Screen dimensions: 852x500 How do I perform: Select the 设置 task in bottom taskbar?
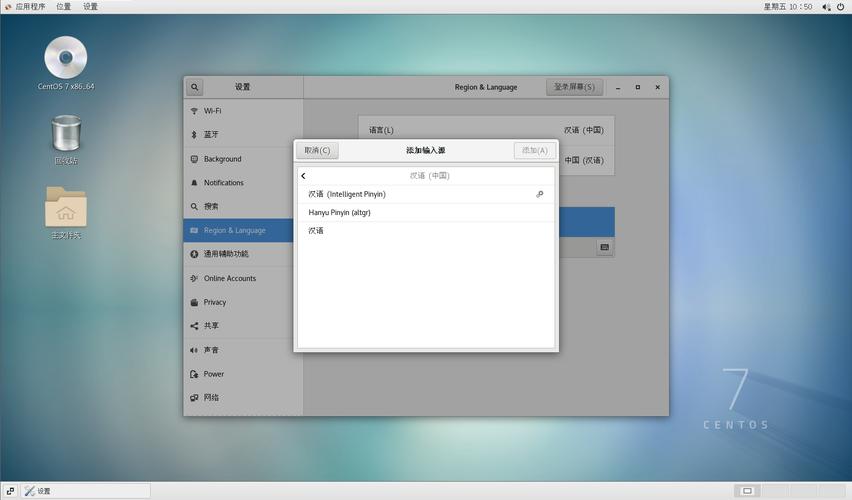click(x=86, y=491)
